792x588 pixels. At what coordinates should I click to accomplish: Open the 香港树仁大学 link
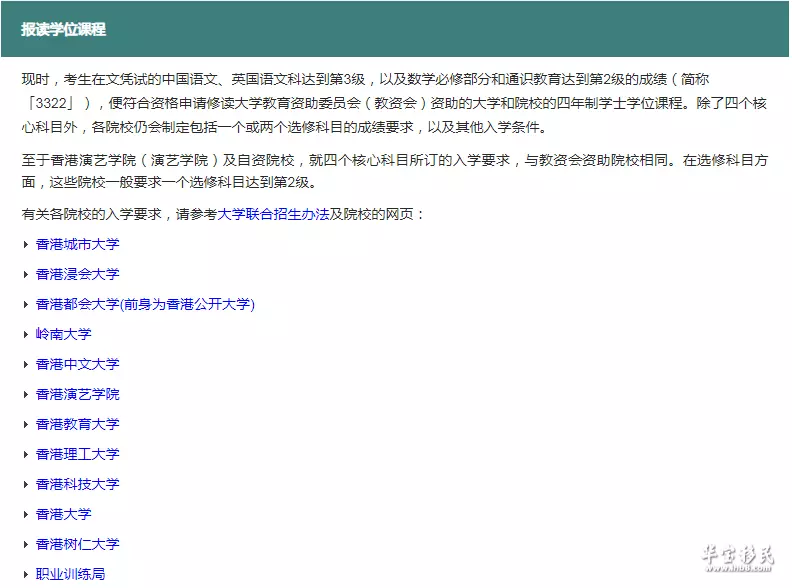click(77, 545)
